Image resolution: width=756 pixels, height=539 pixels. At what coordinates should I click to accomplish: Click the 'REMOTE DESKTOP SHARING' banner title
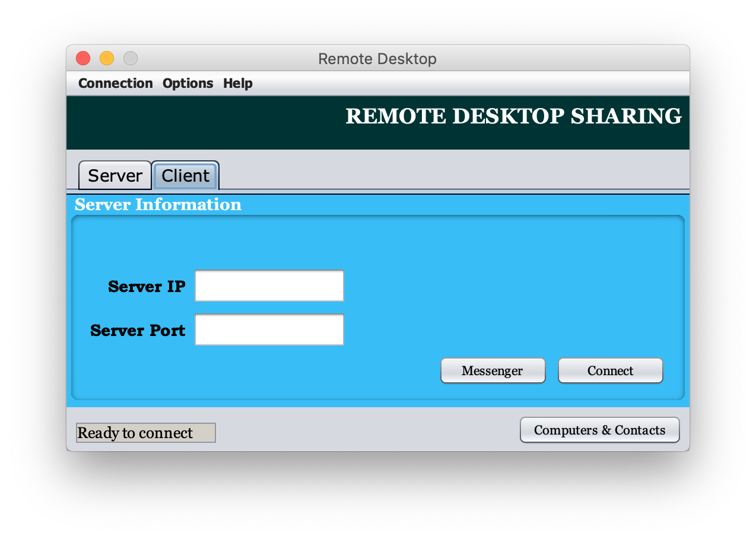[514, 116]
